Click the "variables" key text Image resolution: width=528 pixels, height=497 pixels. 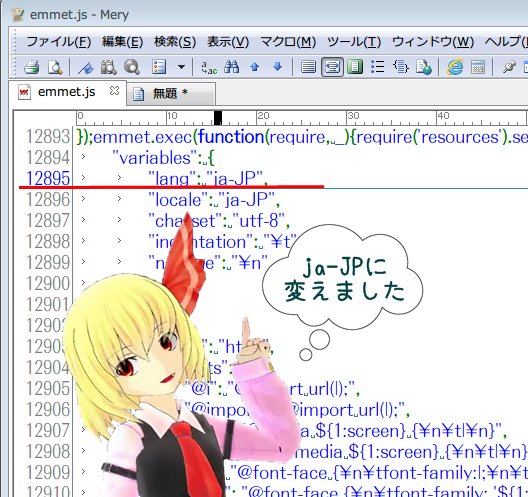pos(155,158)
